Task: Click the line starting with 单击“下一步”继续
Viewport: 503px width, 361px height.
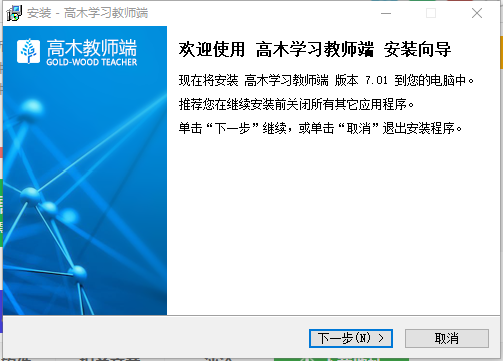Action: (320, 128)
